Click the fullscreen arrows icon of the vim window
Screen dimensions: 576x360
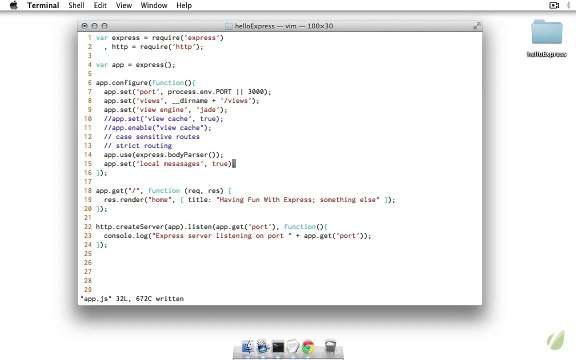476,26
